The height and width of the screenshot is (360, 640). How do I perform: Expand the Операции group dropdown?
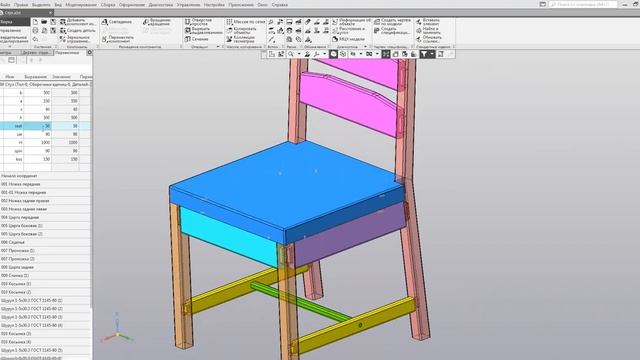[218, 47]
